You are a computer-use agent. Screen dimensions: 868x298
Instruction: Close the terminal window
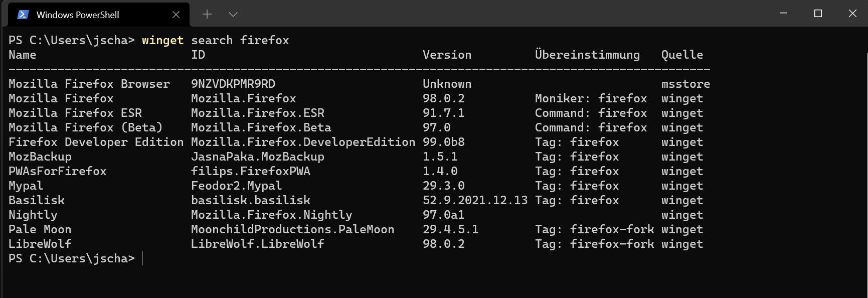[x=852, y=14]
